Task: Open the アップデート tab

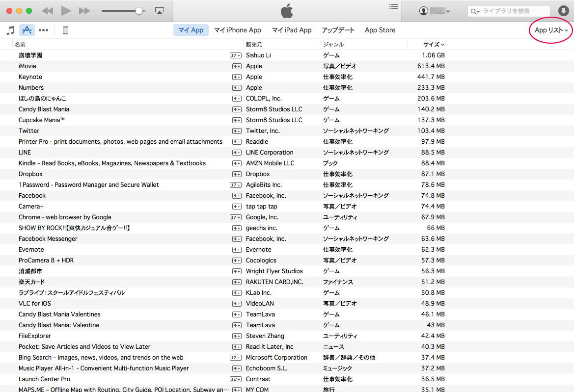Action: pyautogui.click(x=338, y=30)
